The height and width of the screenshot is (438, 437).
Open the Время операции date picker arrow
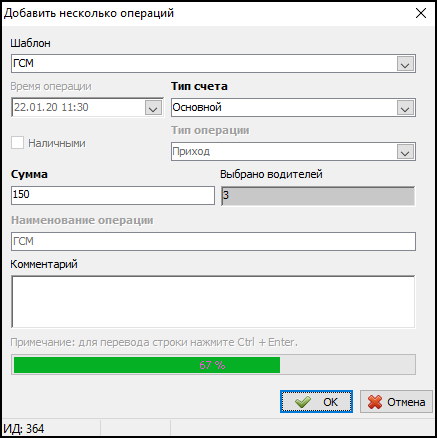pyautogui.click(x=153, y=108)
